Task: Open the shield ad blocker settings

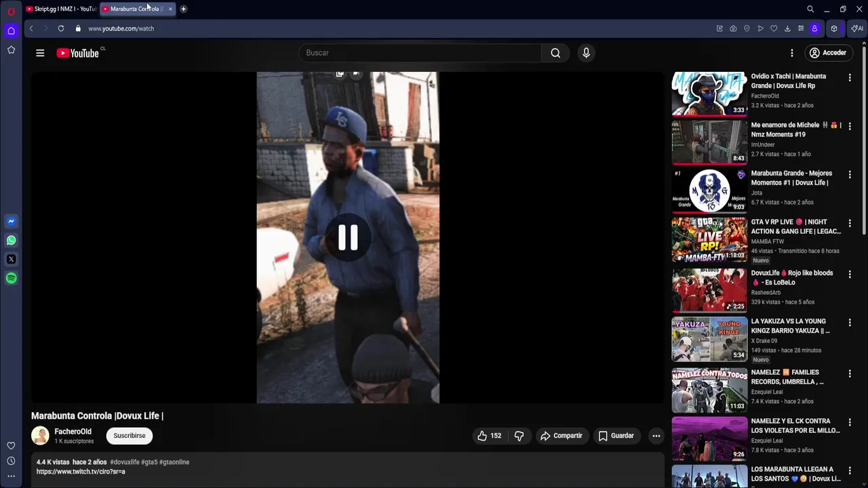Action: pos(747,28)
